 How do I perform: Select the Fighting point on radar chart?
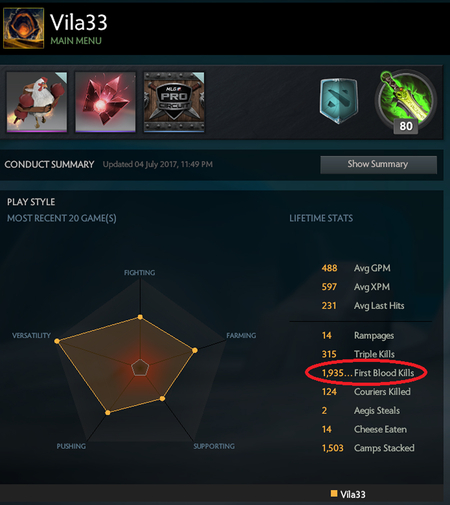tap(140, 317)
